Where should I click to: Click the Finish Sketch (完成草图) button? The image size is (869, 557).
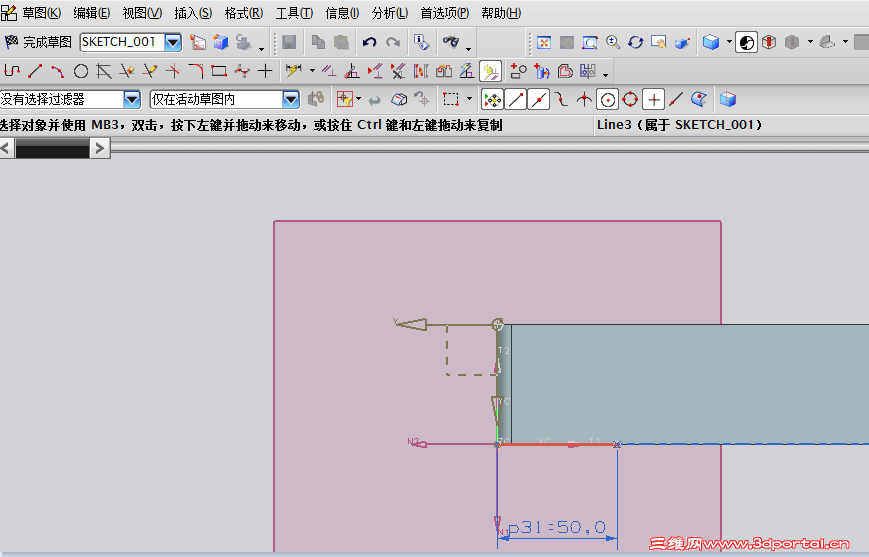tap(38, 42)
